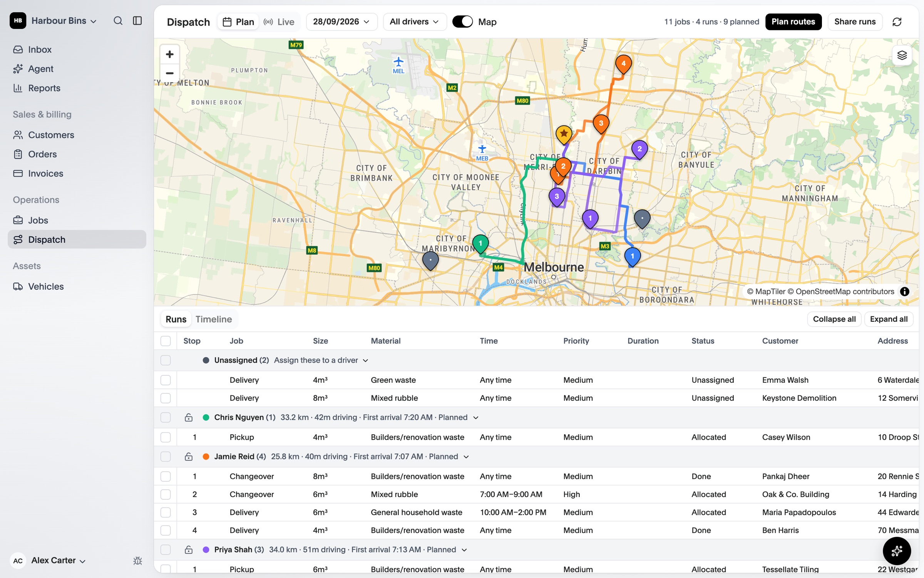Collapse sidebar with the panel icon
This screenshot has height=578, width=924.
coord(137,21)
